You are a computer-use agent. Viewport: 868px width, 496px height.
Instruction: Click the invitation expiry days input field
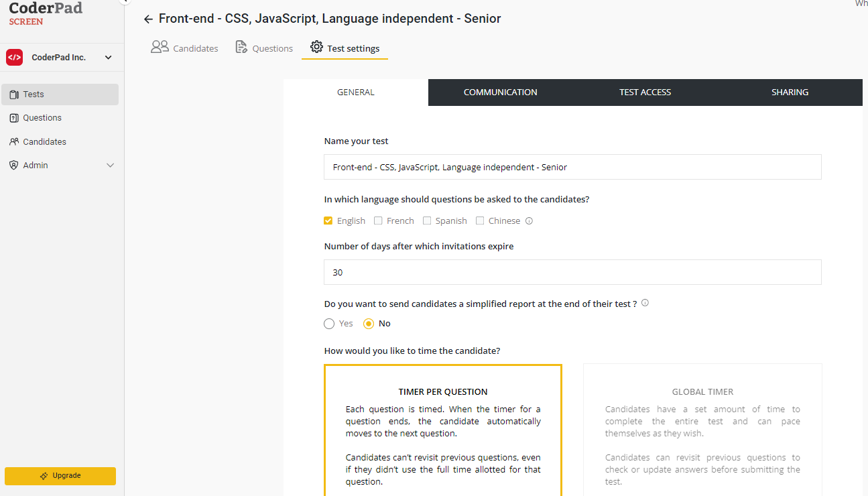point(572,272)
